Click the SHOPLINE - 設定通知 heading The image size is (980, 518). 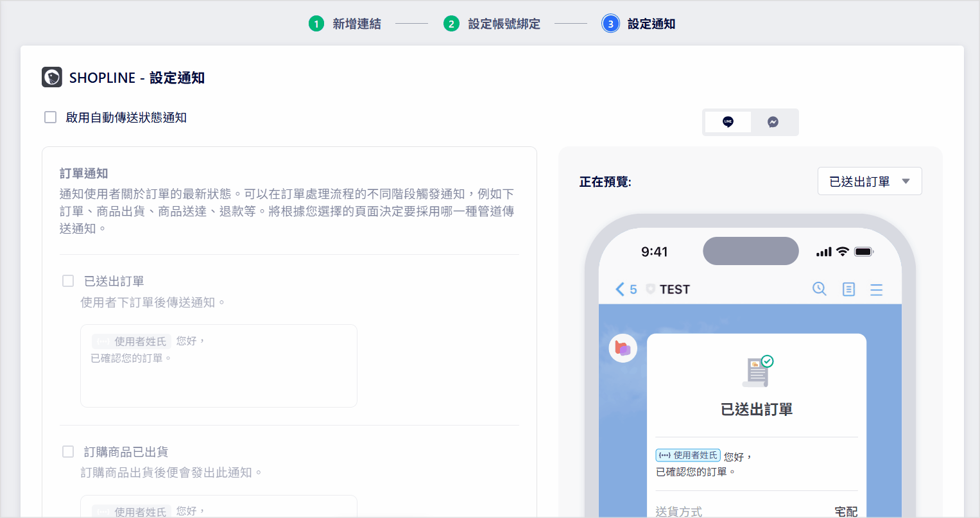pyautogui.click(x=137, y=78)
